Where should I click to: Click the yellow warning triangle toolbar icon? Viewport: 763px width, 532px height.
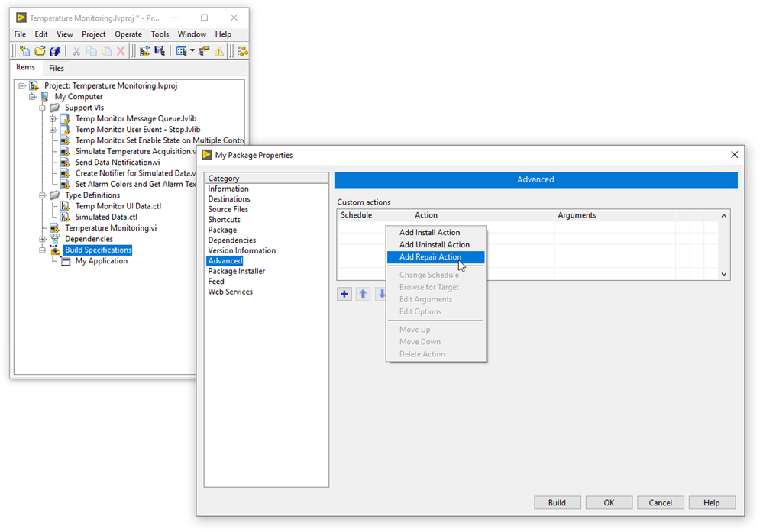pyautogui.click(x=219, y=50)
